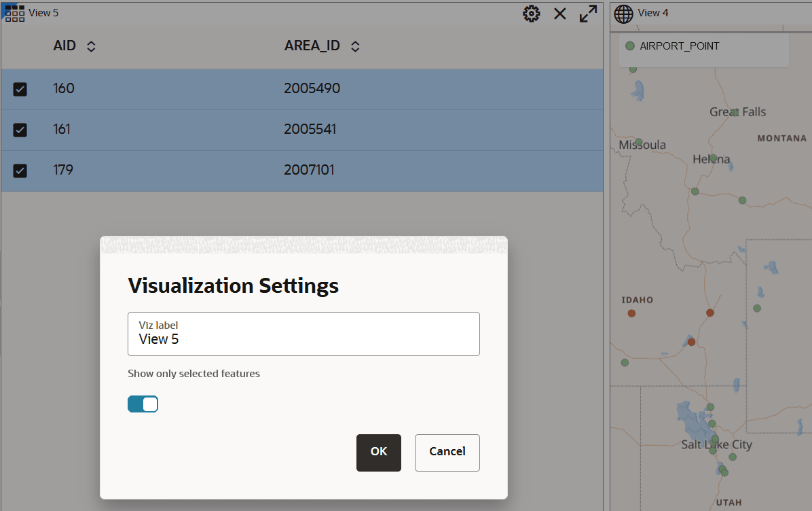Expand the AREA_ID sort chevron
This screenshot has width=812, height=511.
(354, 46)
